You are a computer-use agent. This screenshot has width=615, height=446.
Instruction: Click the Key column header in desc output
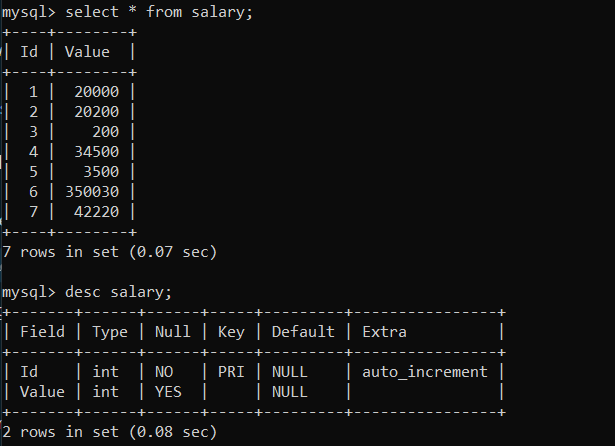coord(231,333)
